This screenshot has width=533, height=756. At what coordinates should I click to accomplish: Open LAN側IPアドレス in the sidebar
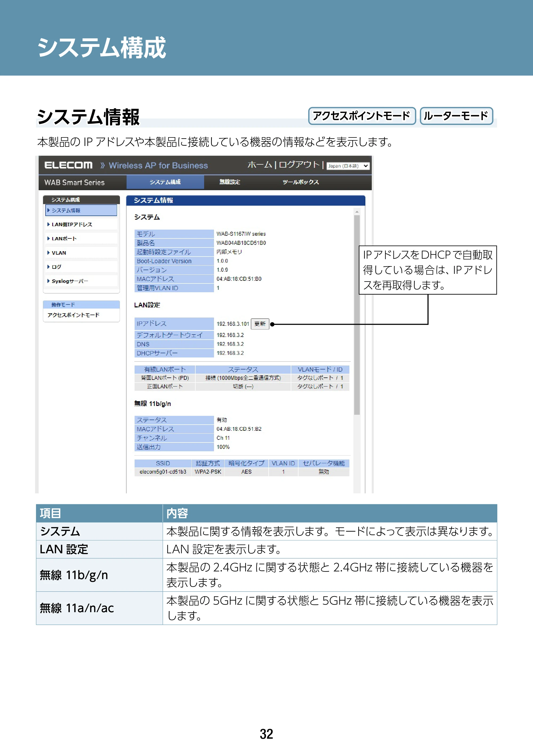81,225
